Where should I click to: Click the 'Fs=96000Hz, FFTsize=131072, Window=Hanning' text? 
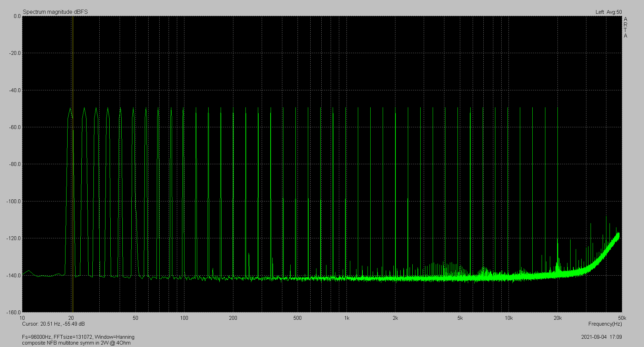[x=78, y=337]
